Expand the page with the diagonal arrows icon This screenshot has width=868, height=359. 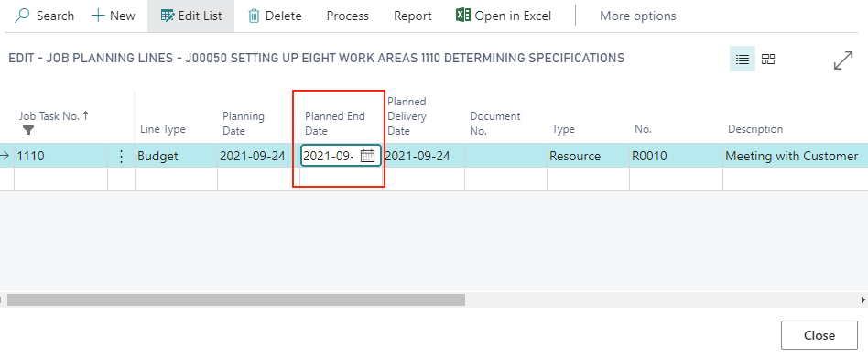843,60
